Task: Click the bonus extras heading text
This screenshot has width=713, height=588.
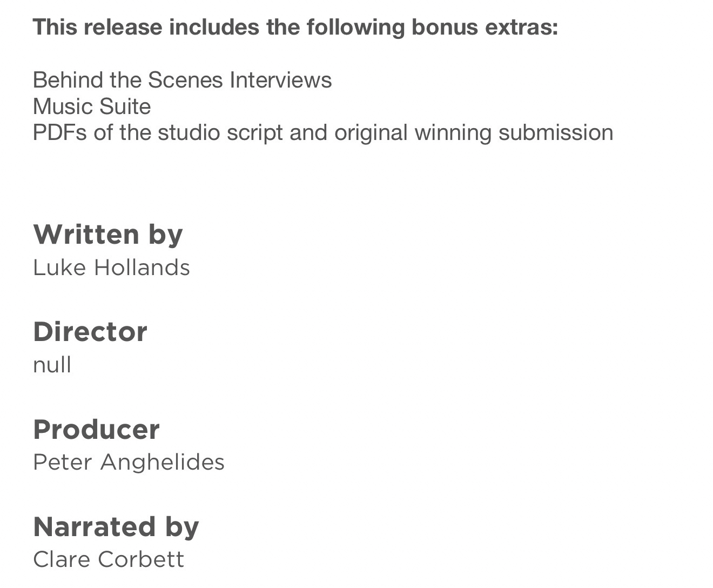Action: click(x=295, y=27)
